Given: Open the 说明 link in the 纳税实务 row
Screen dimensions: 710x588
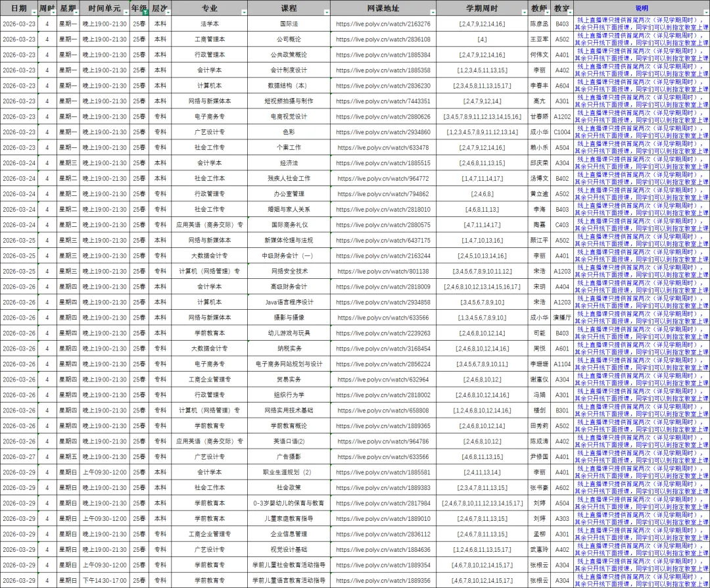Looking at the screenshot, I should (x=642, y=349).
